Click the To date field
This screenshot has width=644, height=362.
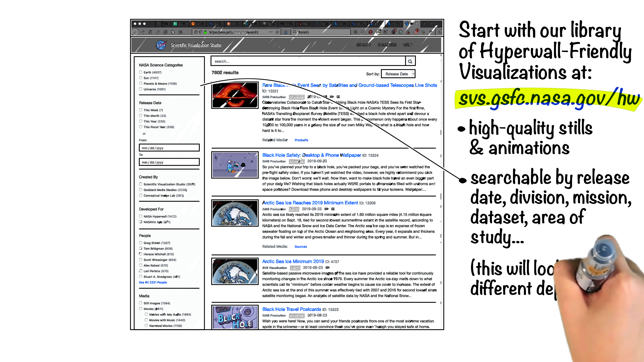169,162
